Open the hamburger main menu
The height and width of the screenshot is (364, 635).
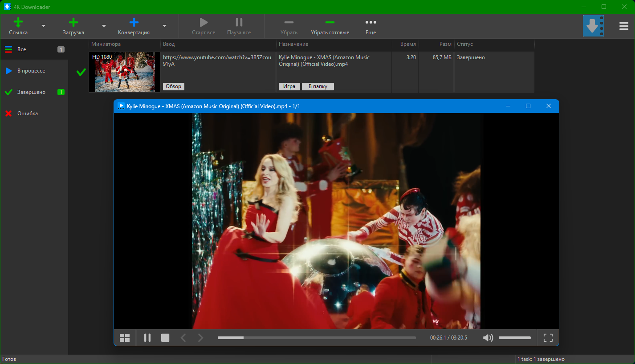623,26
